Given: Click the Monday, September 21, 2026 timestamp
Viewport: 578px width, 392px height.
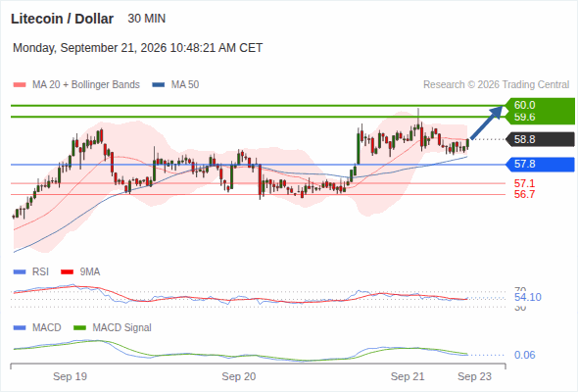Looking at the screenshot, I should (x=137, y=48).
